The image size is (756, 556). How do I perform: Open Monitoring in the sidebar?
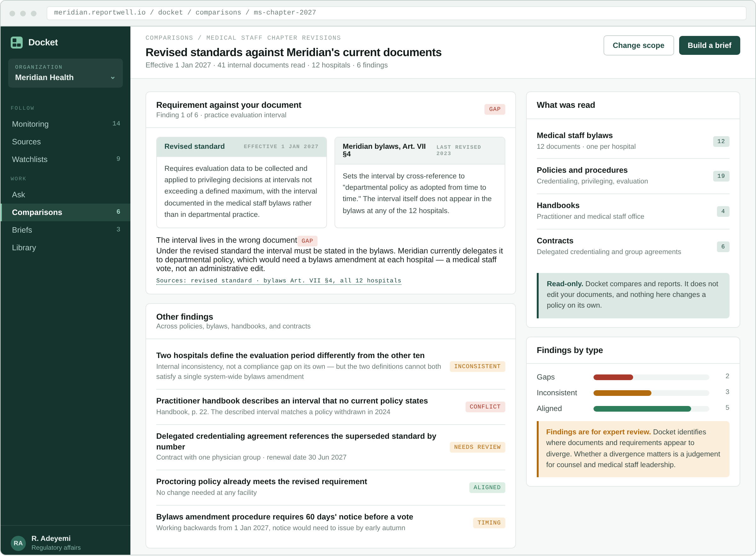pos(65,124)
